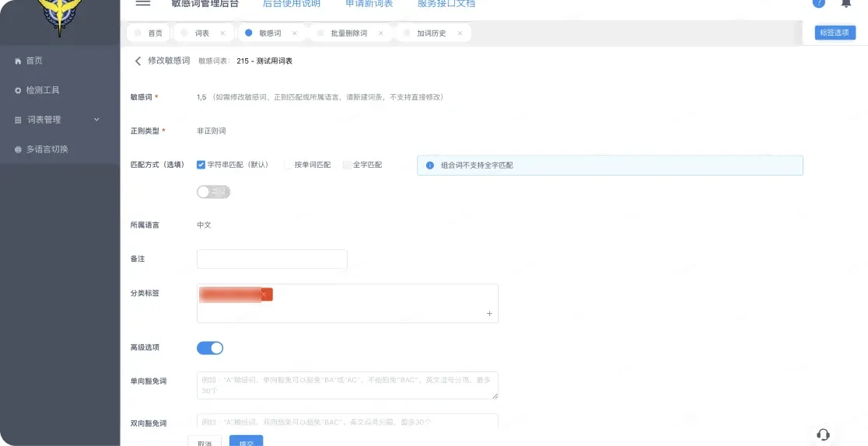Click the blue help question-mark icon

tap(819, 3)
